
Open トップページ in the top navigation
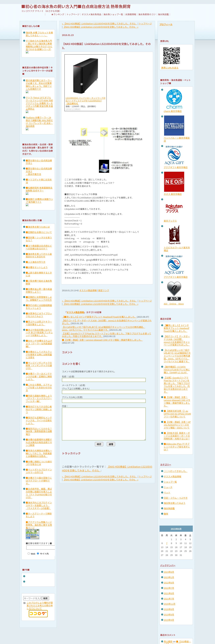point(73,15)
